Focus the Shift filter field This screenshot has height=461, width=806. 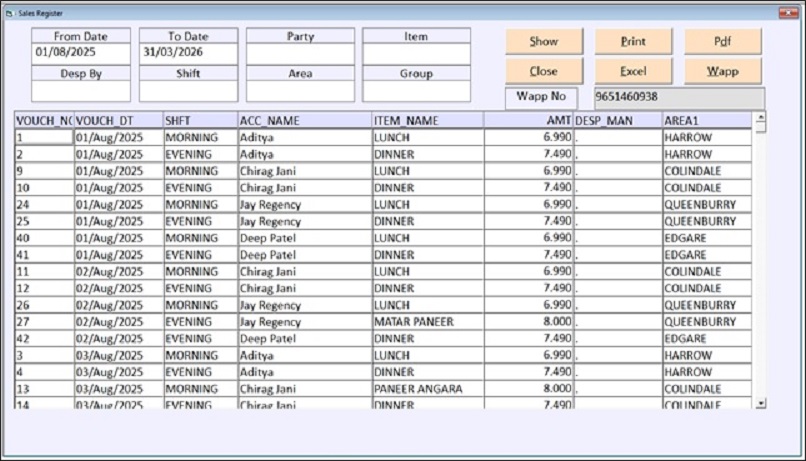point(188,91)
